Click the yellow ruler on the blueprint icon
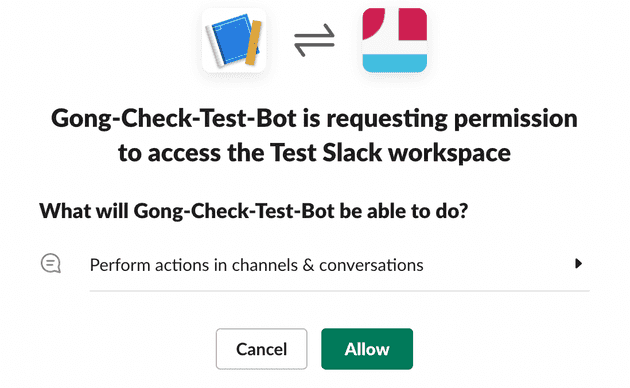630x388 pixels. [x=254, y=43]
